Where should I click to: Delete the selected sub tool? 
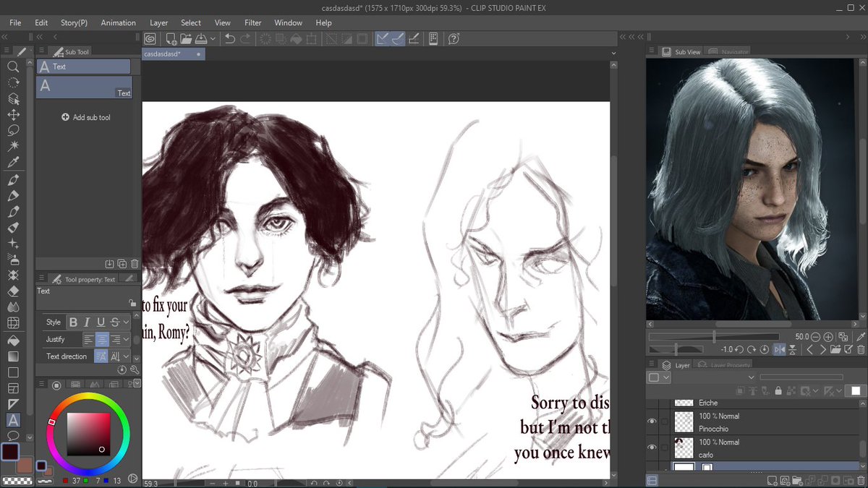click(135, 264)
